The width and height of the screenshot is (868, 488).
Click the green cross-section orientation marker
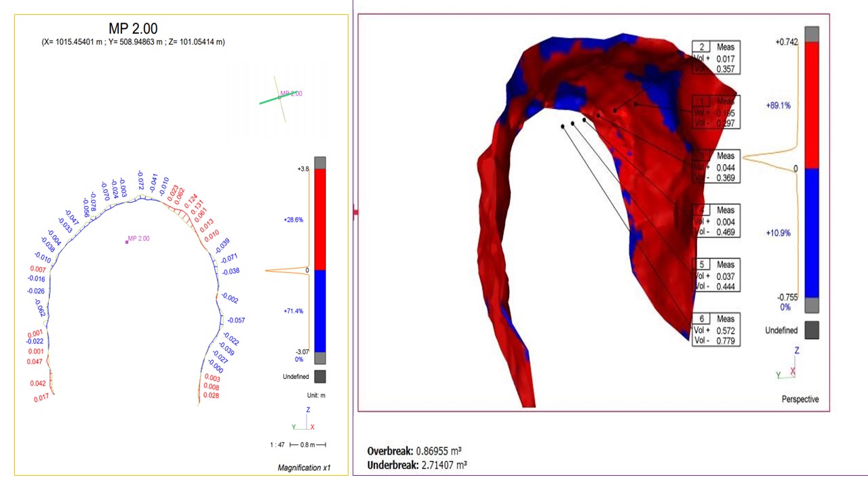pyautogui.click(x=280, y=99)
